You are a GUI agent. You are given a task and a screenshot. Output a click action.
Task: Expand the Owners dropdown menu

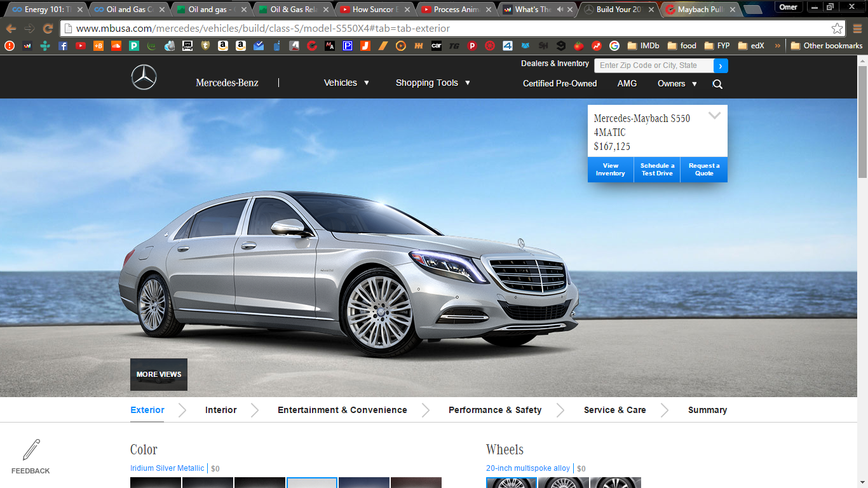(x=677, y=84)
